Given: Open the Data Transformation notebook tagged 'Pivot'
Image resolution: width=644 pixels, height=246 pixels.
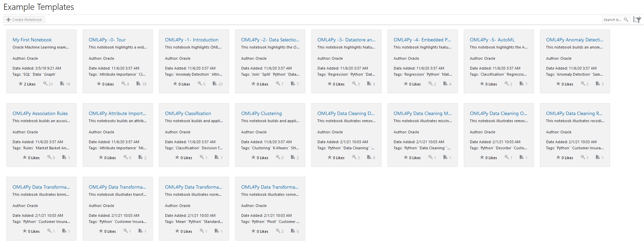Looking at the screenshot, I should pyautogui.click(x=270, y=187).
